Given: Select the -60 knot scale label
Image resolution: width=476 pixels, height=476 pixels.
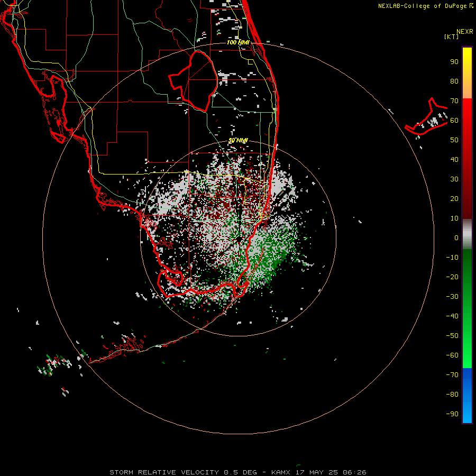Looking at the screenshot, I should tap(452, 355).
